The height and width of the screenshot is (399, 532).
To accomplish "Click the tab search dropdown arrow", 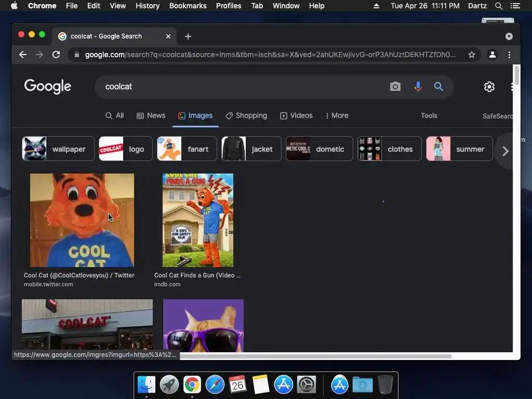I will (509, 36).
